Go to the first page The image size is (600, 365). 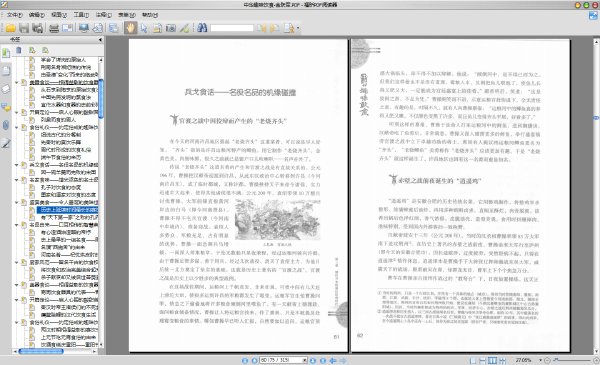click(x=245, y=360)
